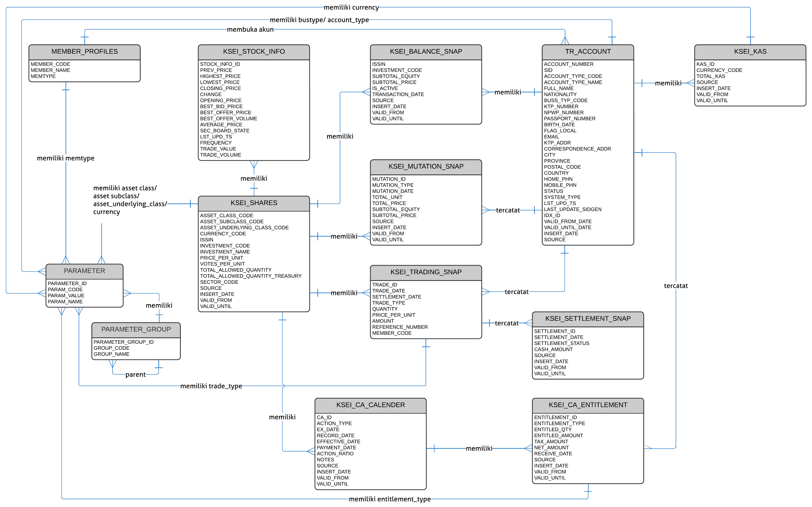Screen dimensions: 812x507
Task: Select the KSEI_MUTATION_SNAP table header
Action: [426, 167]
